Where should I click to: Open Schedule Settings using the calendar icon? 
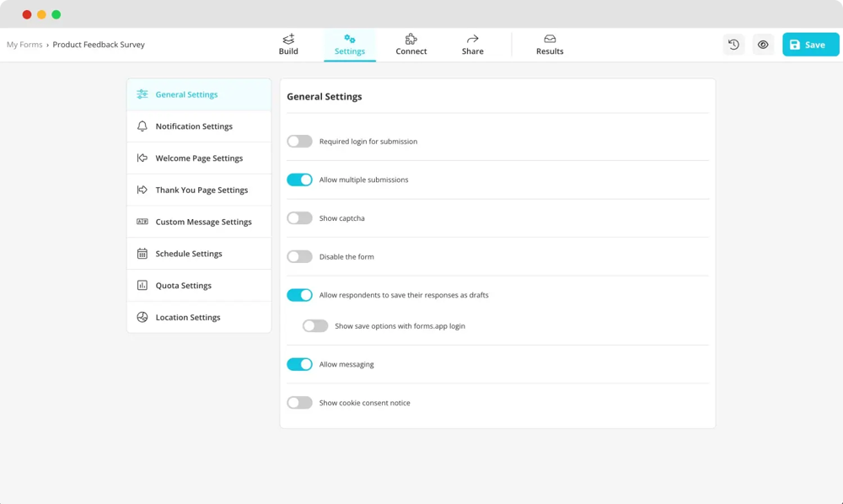pyautogui.click(x=142, y=253)
